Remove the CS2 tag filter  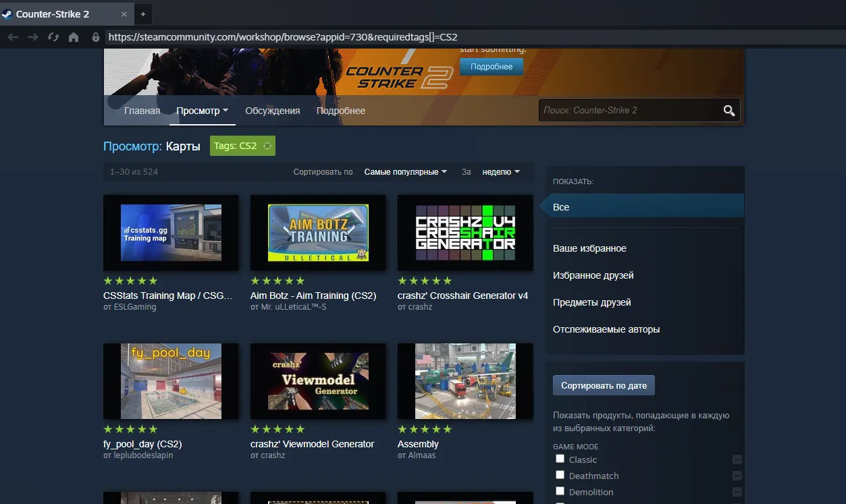pos(267,146)
